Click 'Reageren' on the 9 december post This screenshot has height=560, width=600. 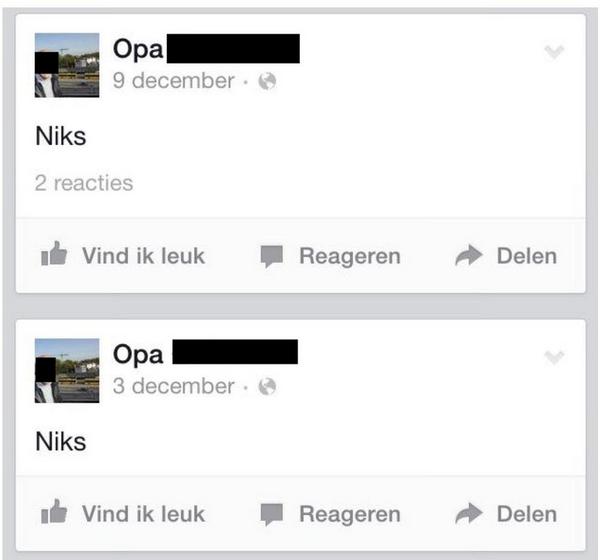pyautogui.click(x=350, y=256)
